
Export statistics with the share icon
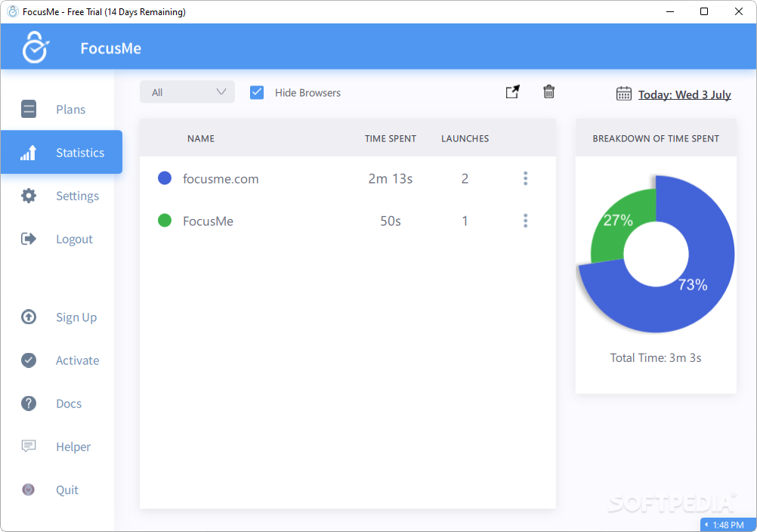(x=513, y=91)
